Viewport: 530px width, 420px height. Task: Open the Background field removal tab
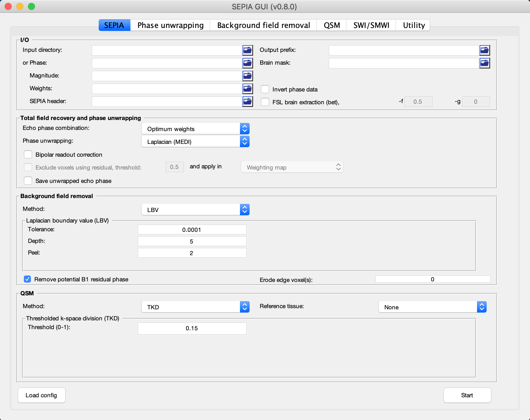[264, 25]
